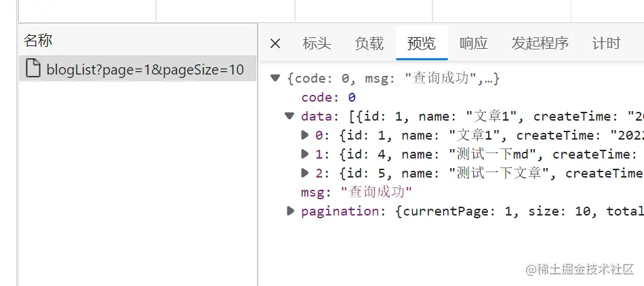
Task: Expand data item 0 文章1
Action: pyautogui.click(x=305, y=135)
